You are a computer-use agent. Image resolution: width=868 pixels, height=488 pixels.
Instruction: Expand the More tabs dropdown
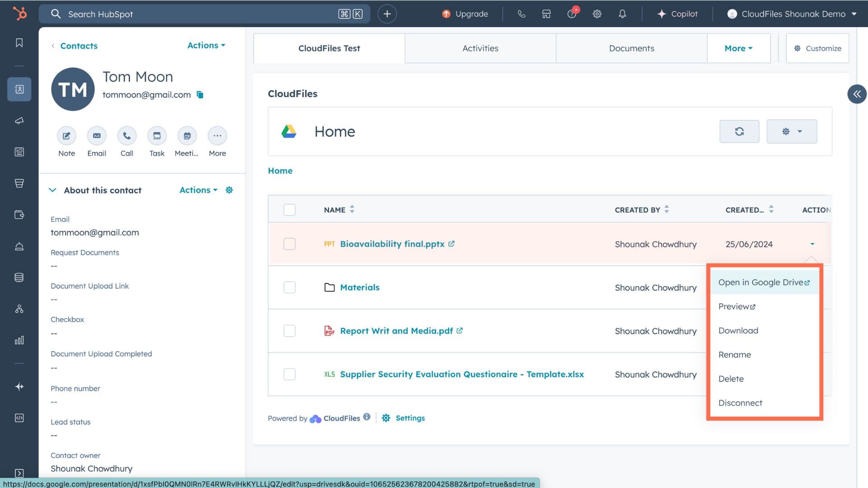[738, 48]
